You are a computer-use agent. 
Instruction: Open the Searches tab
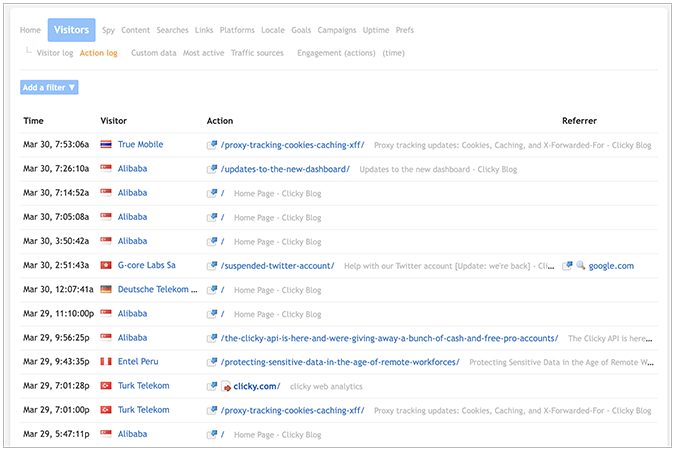pyautogui.click(x=172, y=30)
